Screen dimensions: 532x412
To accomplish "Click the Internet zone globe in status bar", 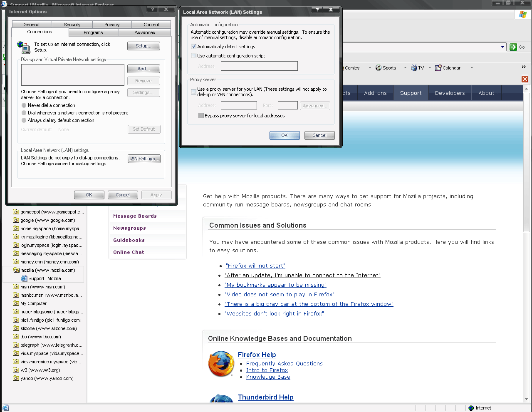I will tap(471, 408).
